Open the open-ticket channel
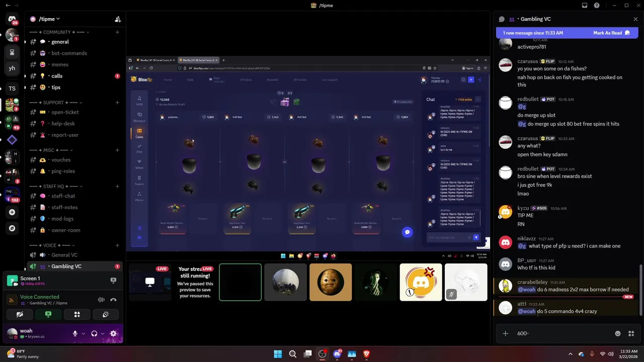This screenshot has width=644, height=362. tap(74, 112)
